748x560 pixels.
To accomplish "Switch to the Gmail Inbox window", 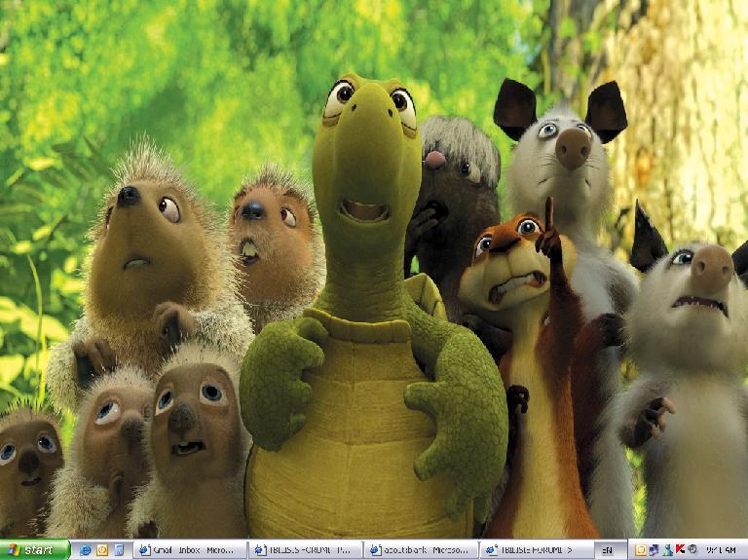I will [x=190, y=550].
